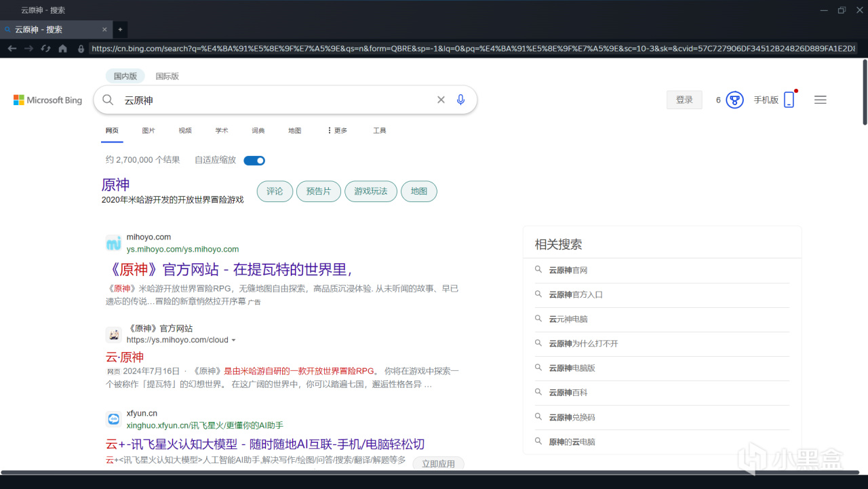Click the 评论 pill button

pyautogui.click(x=275, y=191)
